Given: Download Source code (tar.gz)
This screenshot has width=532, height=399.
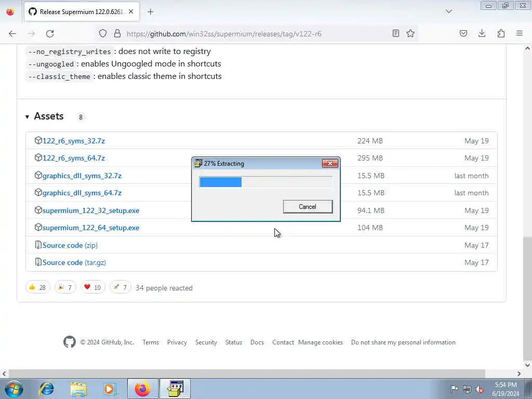Looking at the screenshot, I should tap(74, 262).
